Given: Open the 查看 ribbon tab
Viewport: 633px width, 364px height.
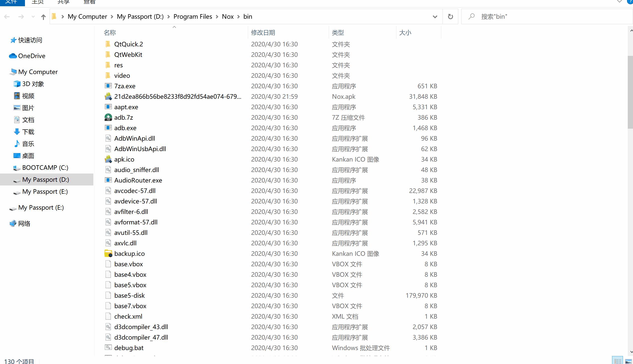Looking at the screenshot, I should tap(89, 2).
